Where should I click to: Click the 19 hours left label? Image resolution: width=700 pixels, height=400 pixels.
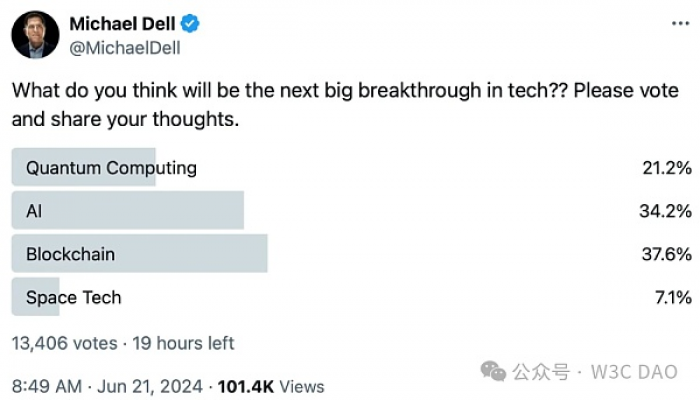pos(183,343)
